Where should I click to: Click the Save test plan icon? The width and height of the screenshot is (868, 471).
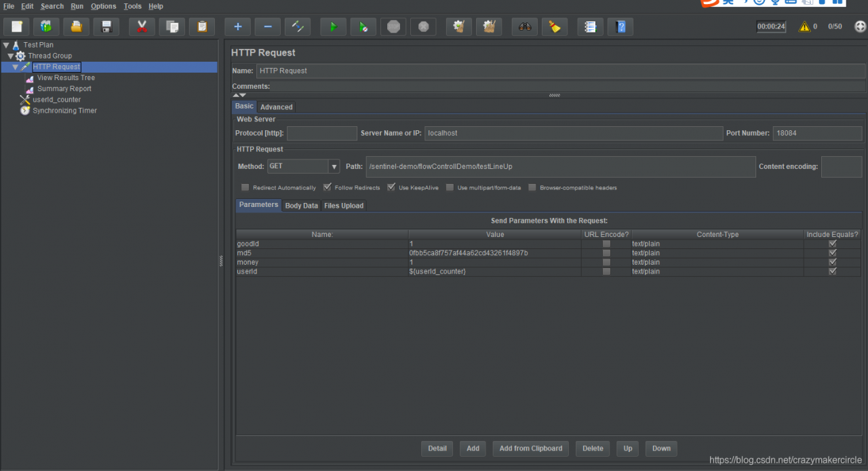tap(106, 26)
